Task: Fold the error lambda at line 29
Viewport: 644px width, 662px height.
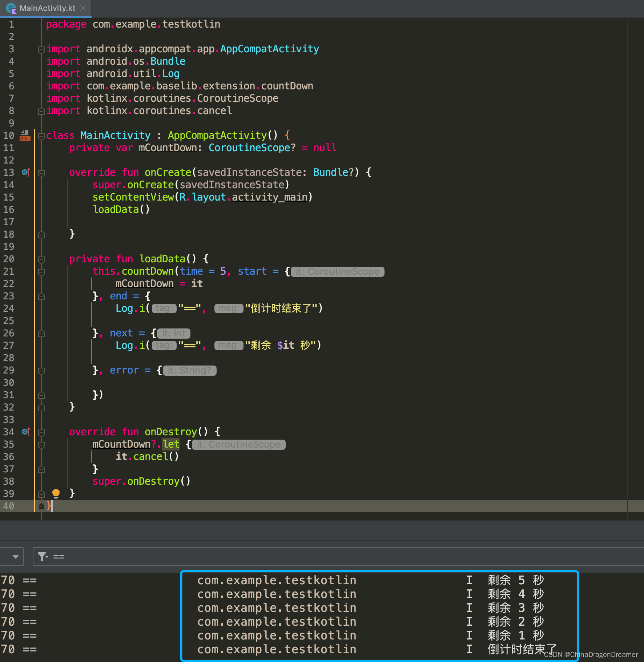Action: pos(41,371)
